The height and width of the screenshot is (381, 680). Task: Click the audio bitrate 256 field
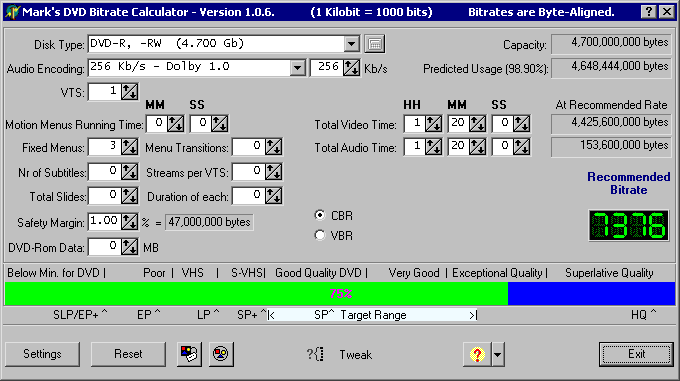pyautogui.click(x=327, y=68)
